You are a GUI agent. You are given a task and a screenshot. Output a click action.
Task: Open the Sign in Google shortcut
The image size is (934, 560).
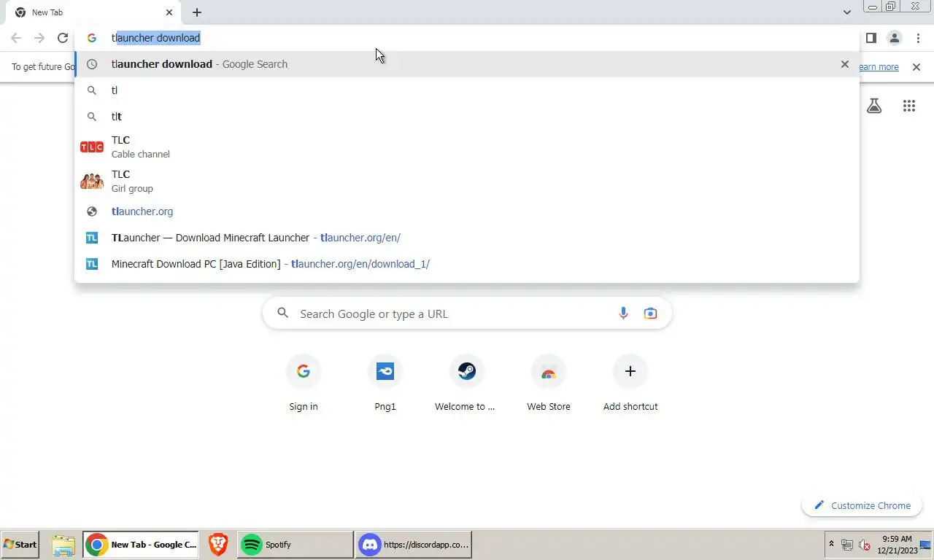click(x=304, y=384)
